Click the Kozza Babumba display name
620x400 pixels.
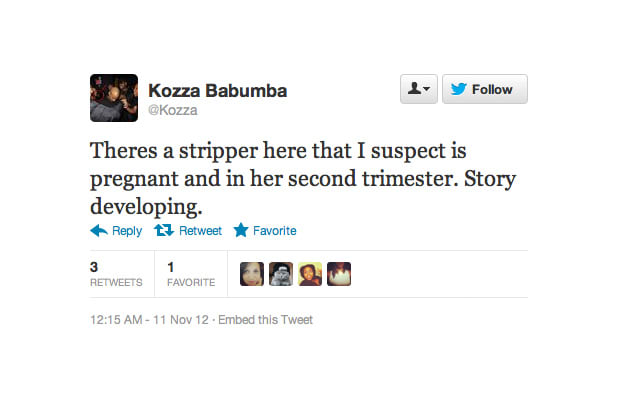[217, 91]
